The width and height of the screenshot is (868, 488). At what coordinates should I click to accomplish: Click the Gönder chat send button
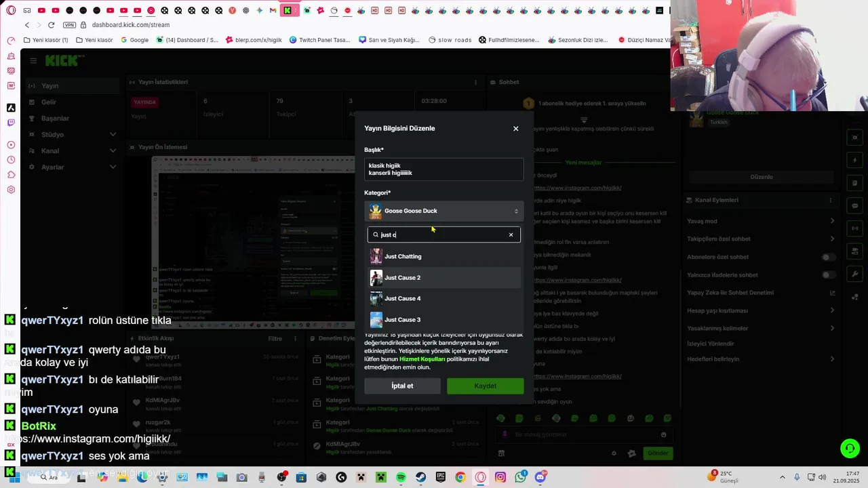click(x=658, y=453)
